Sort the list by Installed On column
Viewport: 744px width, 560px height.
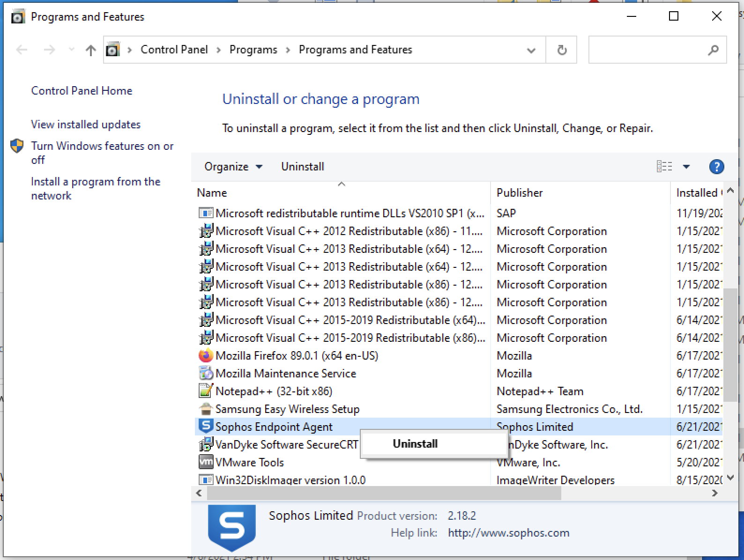[697, 192]
